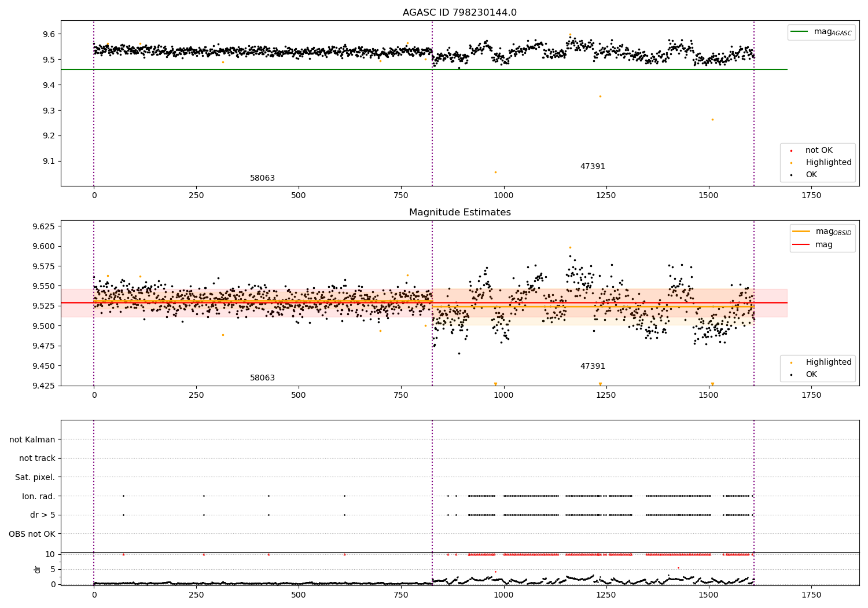Click the 'OBS not OK' axis label
This screenshot has height=608, width=868.
(x=32, y=534)
